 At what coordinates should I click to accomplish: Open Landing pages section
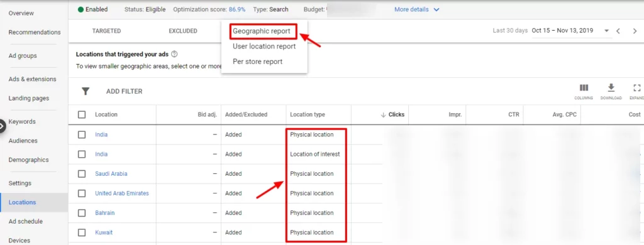click(x=29, y=98)
